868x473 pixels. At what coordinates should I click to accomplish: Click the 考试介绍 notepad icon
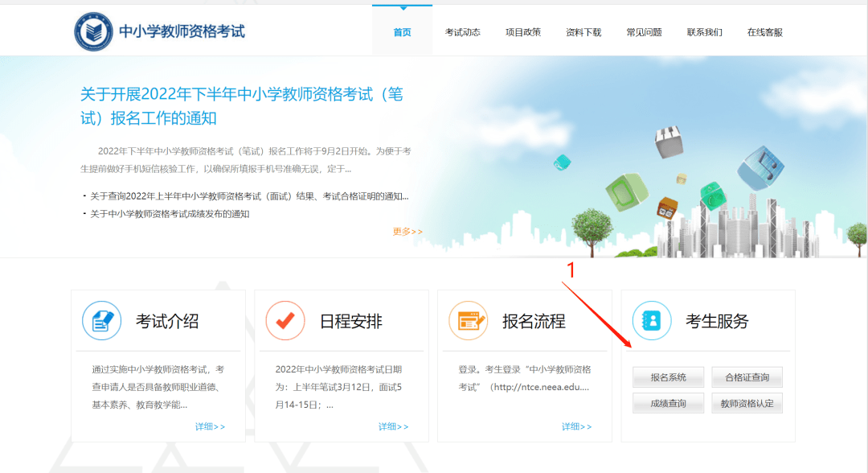[x=101, y=320]
